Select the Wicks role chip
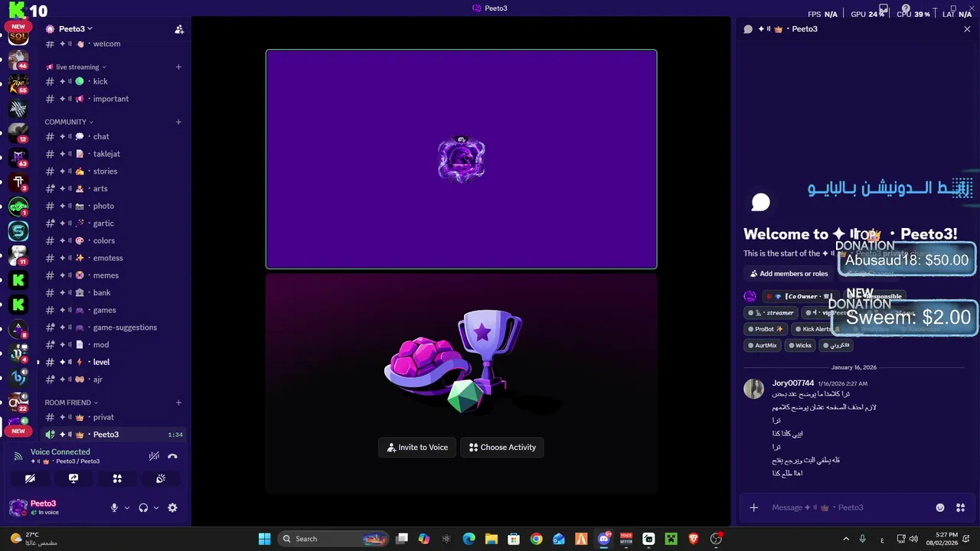This screenshot has height=551, width=980. 799,345
